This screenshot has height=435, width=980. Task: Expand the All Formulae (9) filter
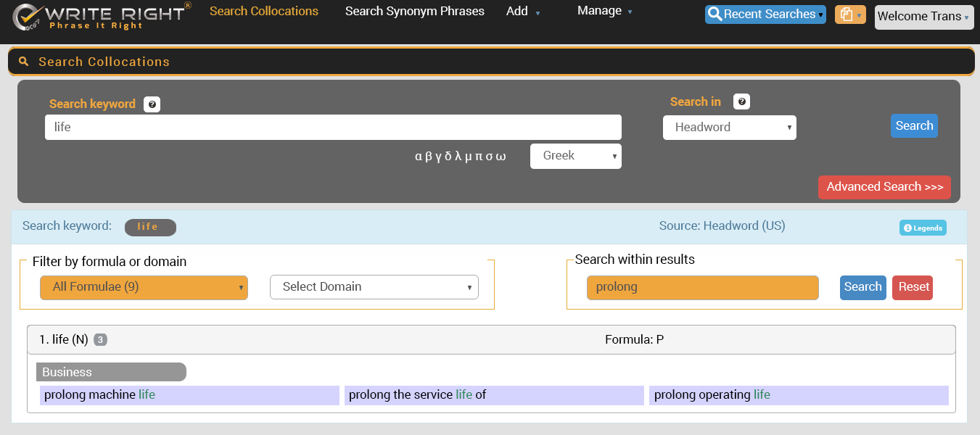coord(144,287)
